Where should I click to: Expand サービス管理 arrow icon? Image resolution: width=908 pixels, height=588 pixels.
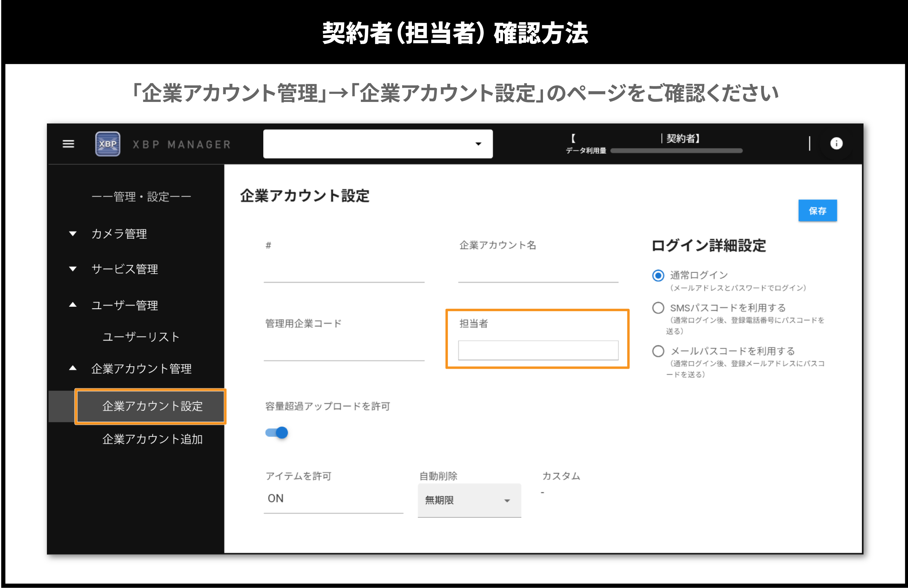click(x=72, y=269)
